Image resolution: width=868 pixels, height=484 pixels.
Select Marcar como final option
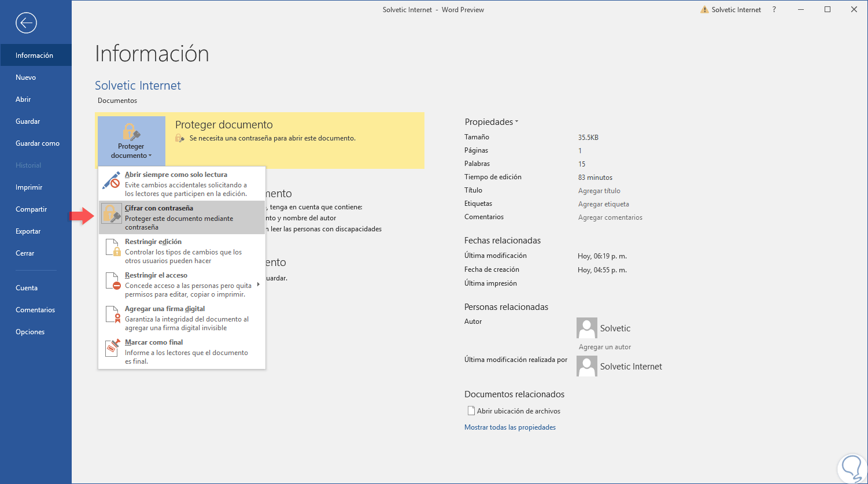[x=182, y=352]
